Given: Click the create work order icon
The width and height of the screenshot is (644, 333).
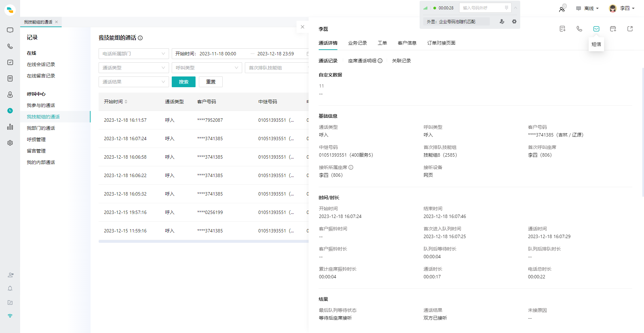Looking at the screenshot, I should click(562, 29).
